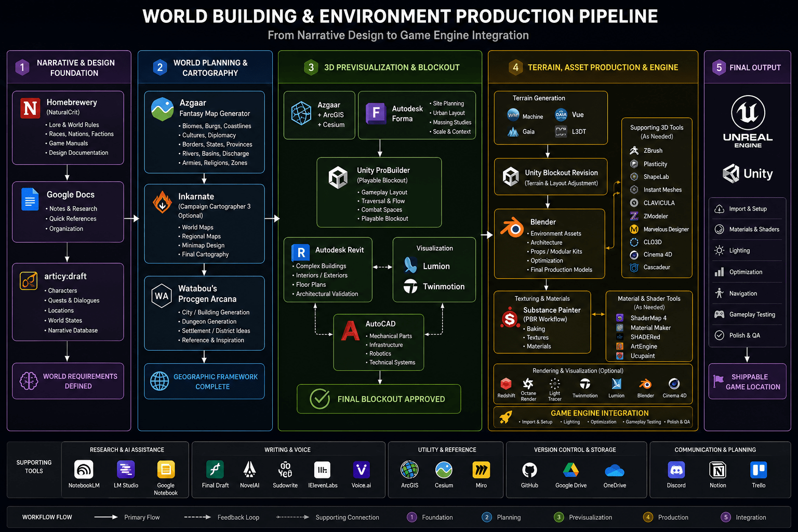Click the Homebrewery red N icon
Screen dimensions: 798x532
coord(30,108)
